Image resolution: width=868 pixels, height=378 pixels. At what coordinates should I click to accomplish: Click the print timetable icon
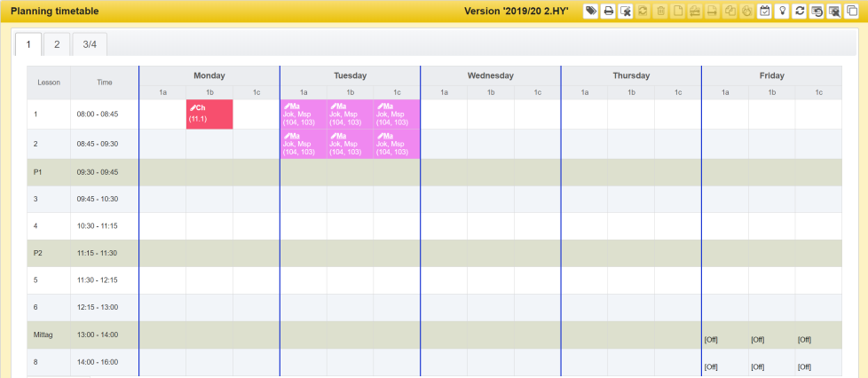point(609,12)
